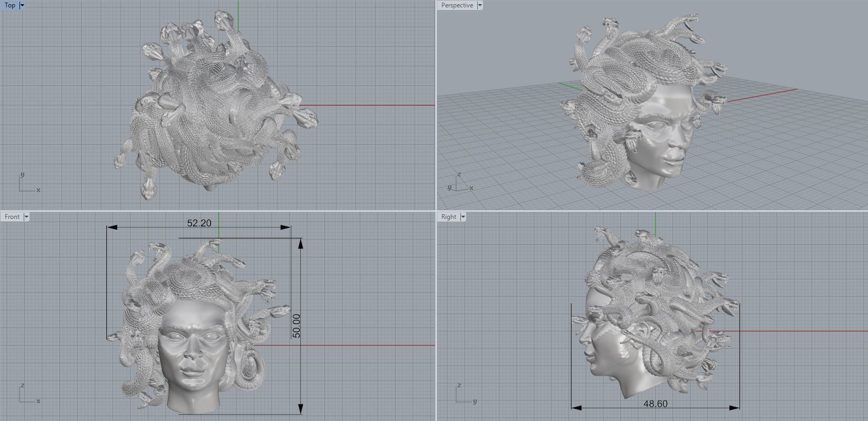Open the Top viewport dropdown arrow
The height and width of the screenshot is (421, 868).
(x=22, y=5)
